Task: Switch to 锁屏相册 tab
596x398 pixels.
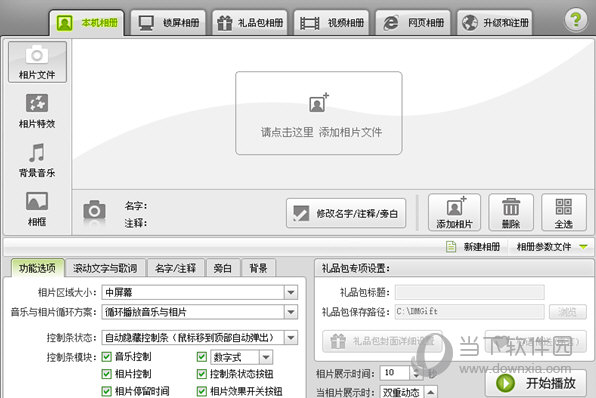Action: pyautogui.click(x=168, y=23)
